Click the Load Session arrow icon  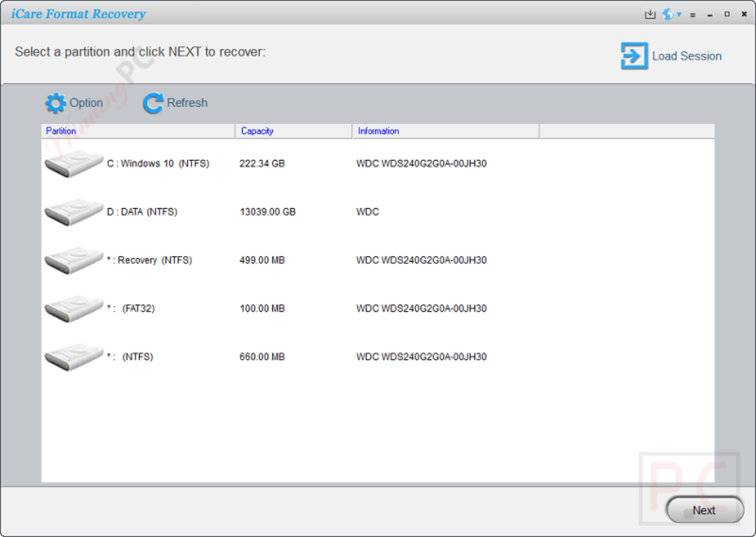[634, 56]
